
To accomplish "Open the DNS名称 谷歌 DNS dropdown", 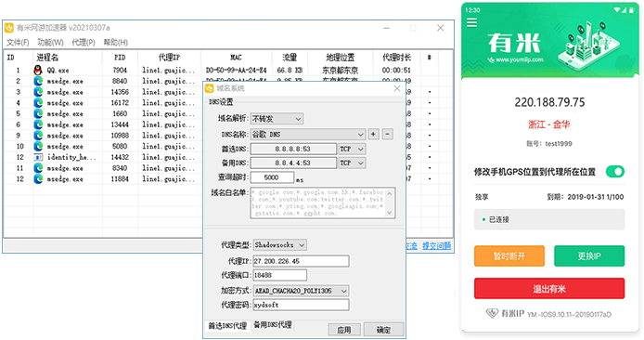I will click(308, 134).
